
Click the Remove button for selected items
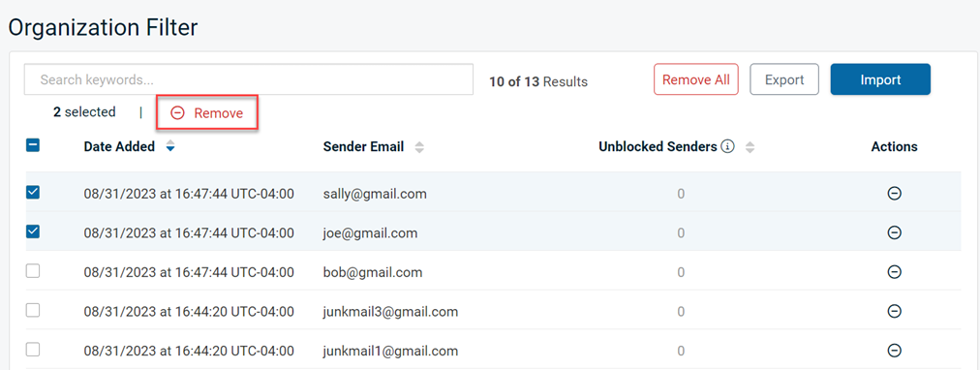(207, 113)
